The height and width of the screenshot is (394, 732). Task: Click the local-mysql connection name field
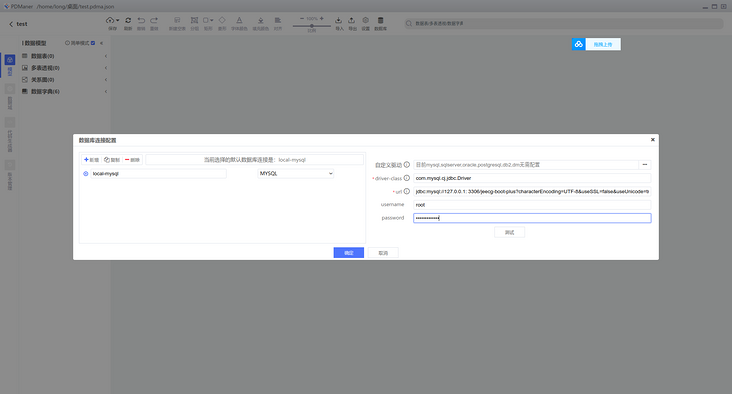pos(158,174)
